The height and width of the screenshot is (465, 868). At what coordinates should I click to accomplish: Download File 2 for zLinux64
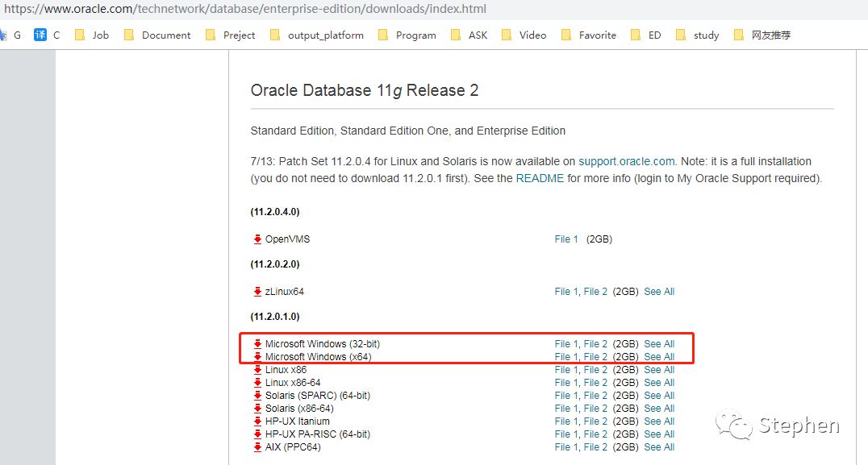595,292
